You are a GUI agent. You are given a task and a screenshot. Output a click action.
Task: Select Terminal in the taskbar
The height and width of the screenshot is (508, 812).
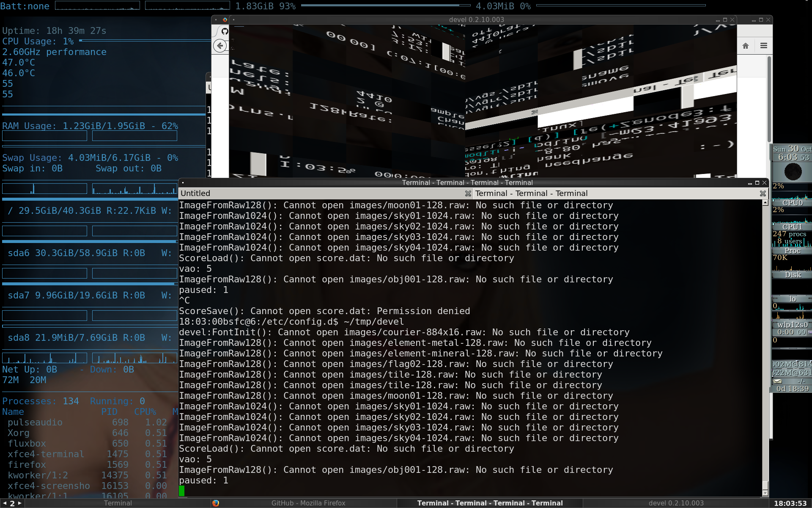pos(118,503)
